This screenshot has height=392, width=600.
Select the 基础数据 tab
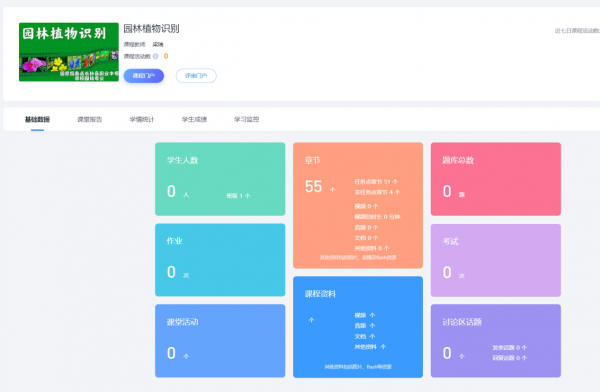pyautogui.click(x=37, y=119)
